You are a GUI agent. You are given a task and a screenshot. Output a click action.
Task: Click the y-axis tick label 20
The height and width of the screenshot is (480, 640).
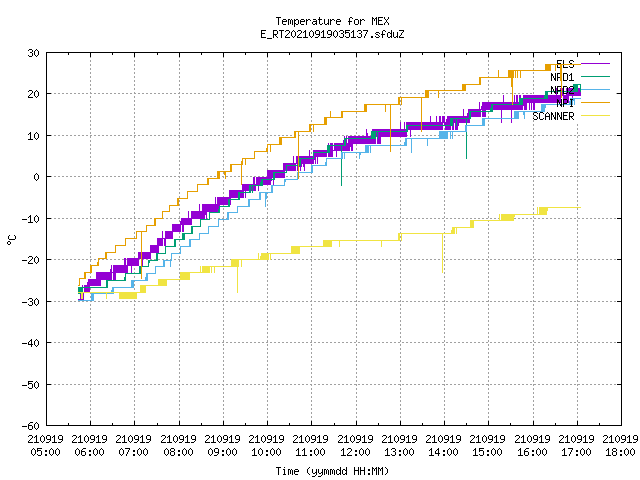(x=33, y=94)
